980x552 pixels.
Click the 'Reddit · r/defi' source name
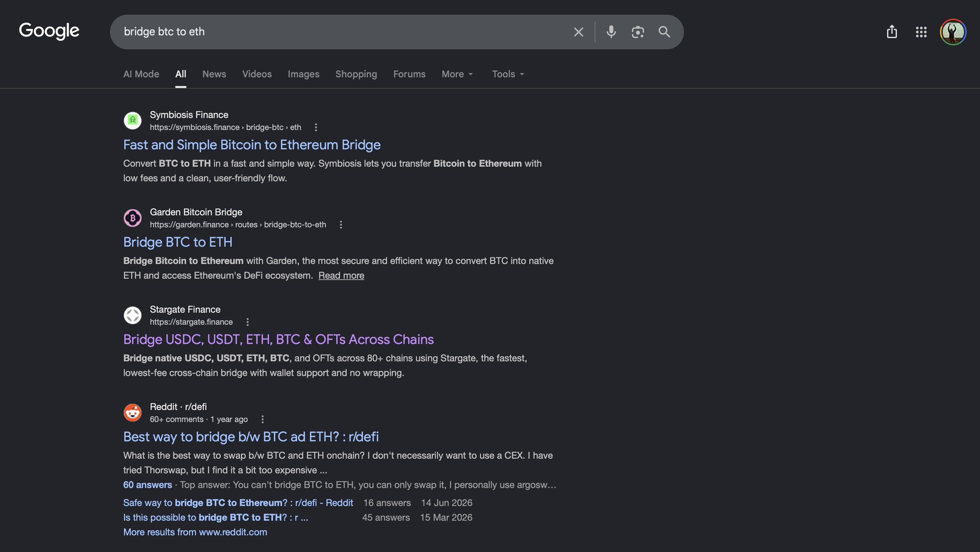(178, 407)
